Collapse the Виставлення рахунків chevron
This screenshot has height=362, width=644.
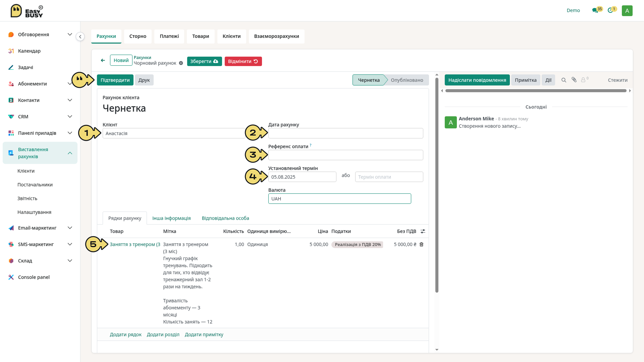click(x=70, y=153)
